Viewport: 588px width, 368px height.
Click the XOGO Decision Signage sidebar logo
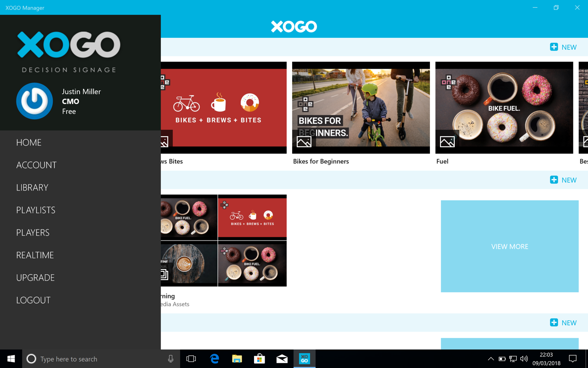69,52
